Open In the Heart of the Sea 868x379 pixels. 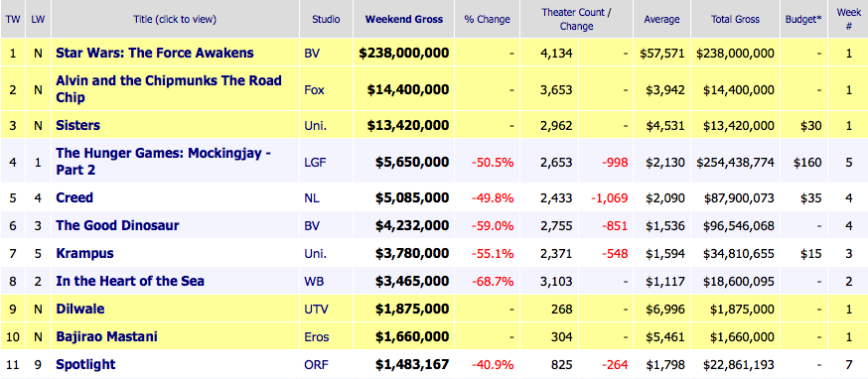tap(130, 281)
